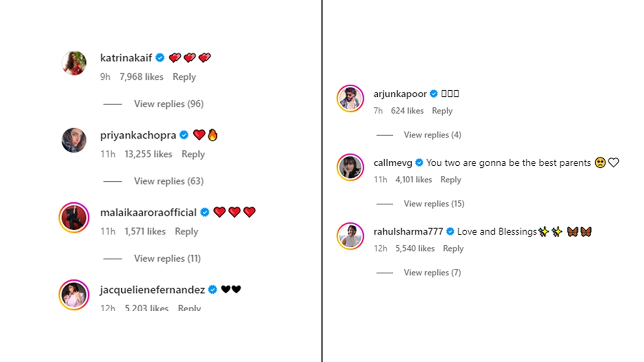Reply to priyankachopra's comment
The image size is (644, 362).
pyautogui.click(x=193, y=154)
